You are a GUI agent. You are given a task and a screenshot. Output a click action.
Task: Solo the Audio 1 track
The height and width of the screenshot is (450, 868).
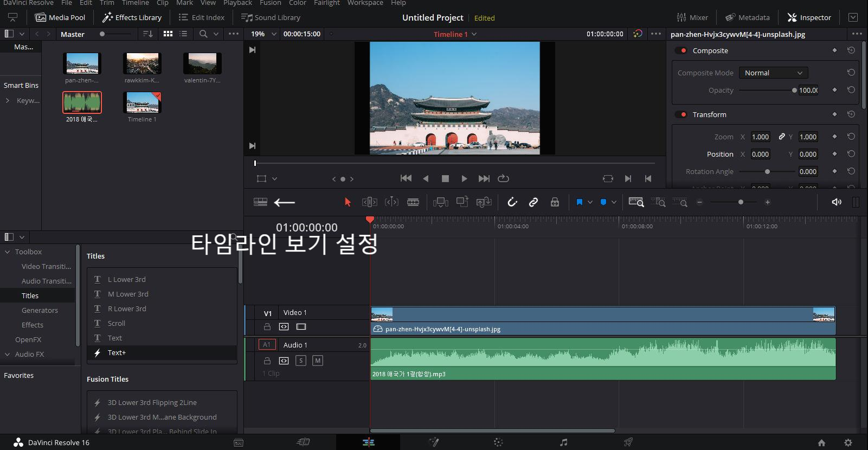301,361
